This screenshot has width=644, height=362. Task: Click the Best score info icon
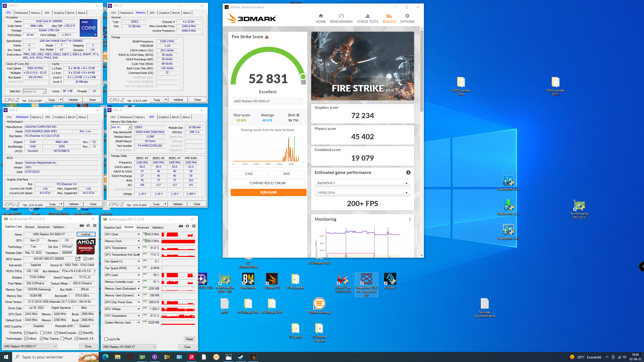point(298,115)
